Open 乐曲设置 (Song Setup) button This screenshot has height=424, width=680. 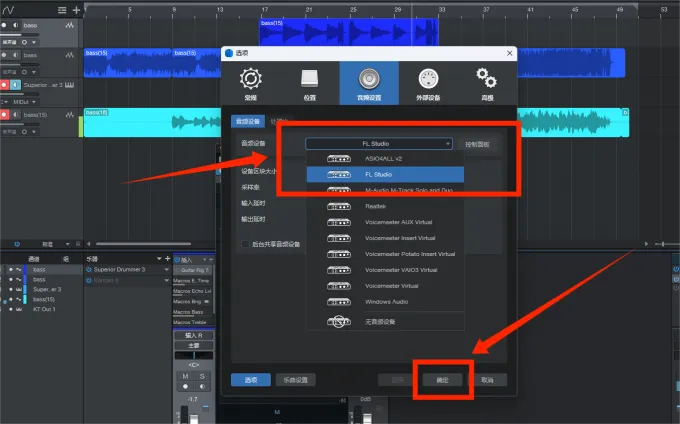coord(296,380)
